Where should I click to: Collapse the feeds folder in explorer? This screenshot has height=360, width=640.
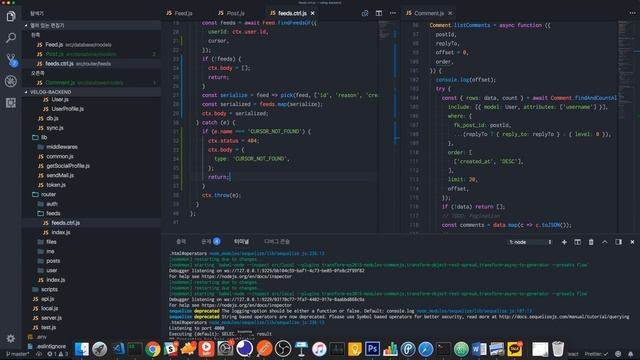click(91, 213)
